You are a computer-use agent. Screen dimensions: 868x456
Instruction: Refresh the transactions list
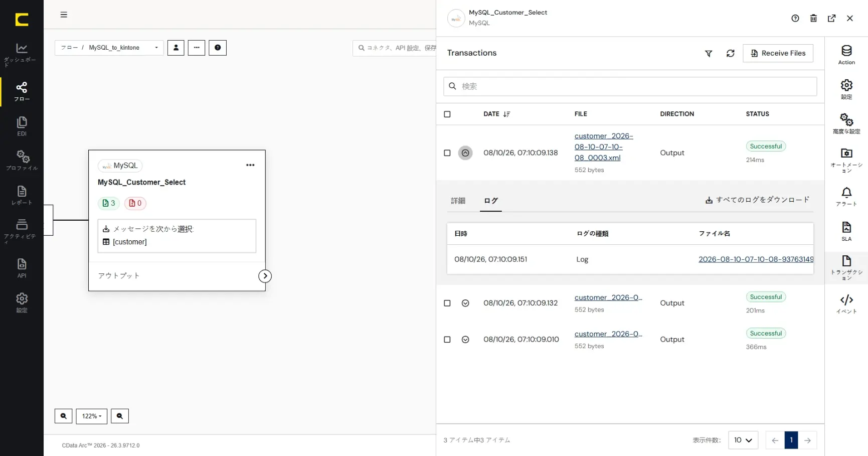pyautogui.click(x=730, y=53)
